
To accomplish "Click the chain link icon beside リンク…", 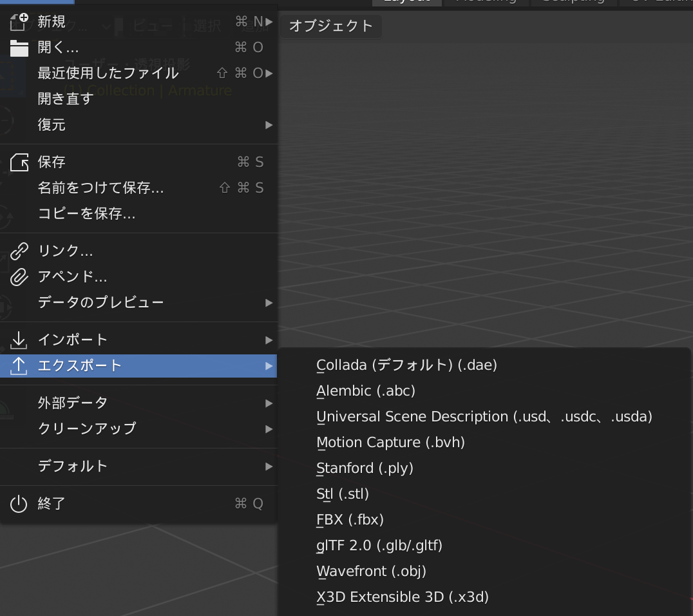I will pos(19,251).
